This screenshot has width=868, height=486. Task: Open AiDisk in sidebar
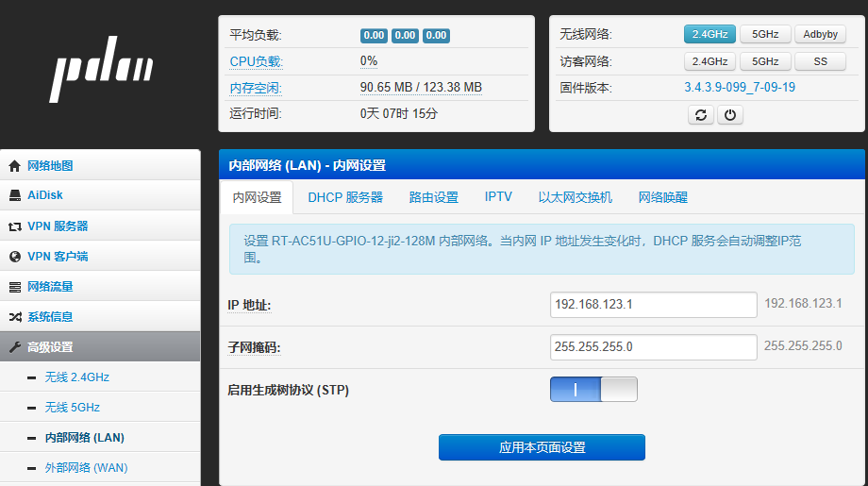click(100, 195)
